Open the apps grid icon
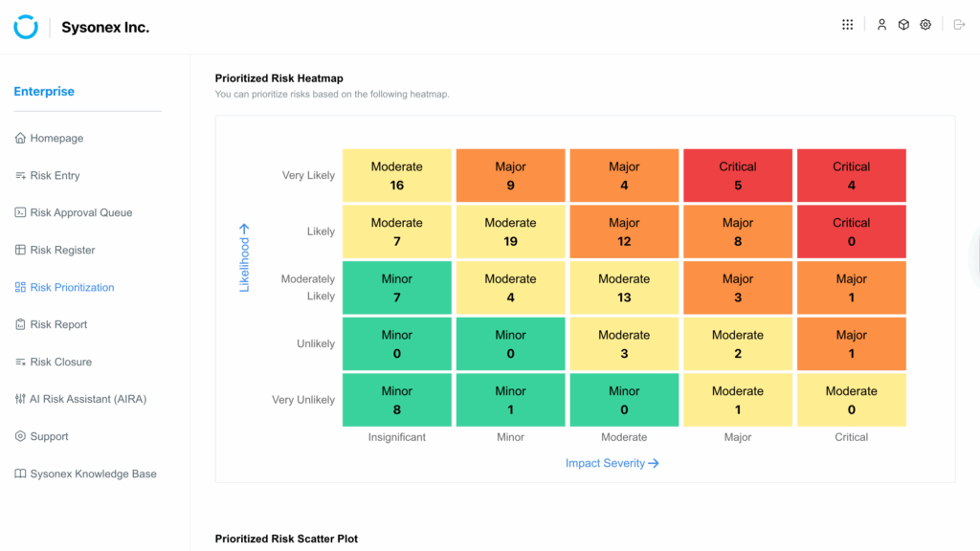This screenshot has width=980, height=551. (847, 25)
